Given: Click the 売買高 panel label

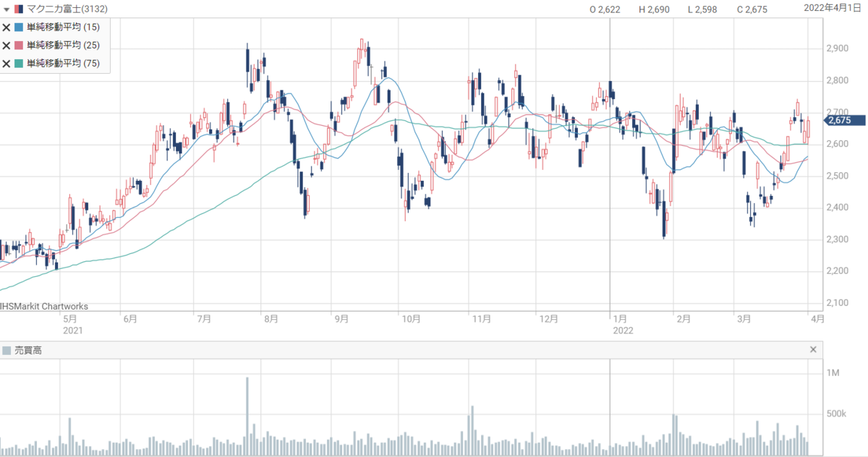Looking at the screenshot, I should 29,350.
